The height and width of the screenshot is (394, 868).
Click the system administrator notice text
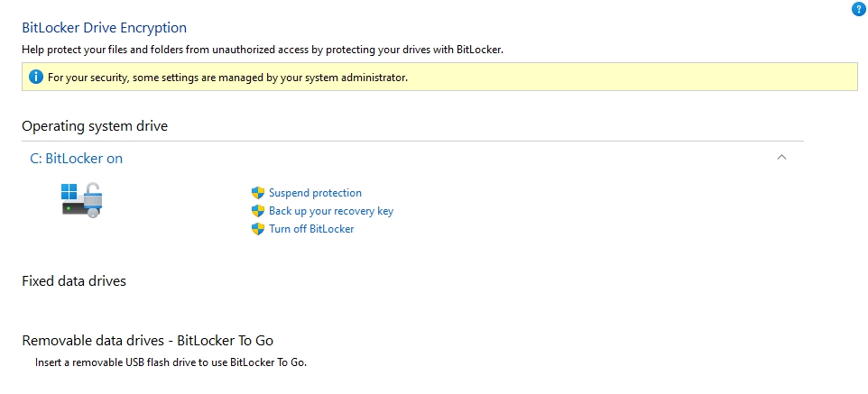(227, 78)
